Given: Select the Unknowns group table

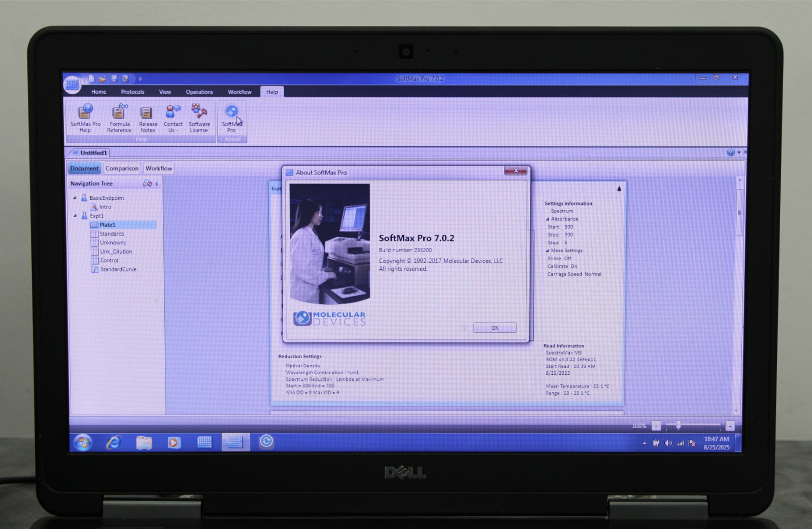Looking at the screenshot, I should point(113,242).
